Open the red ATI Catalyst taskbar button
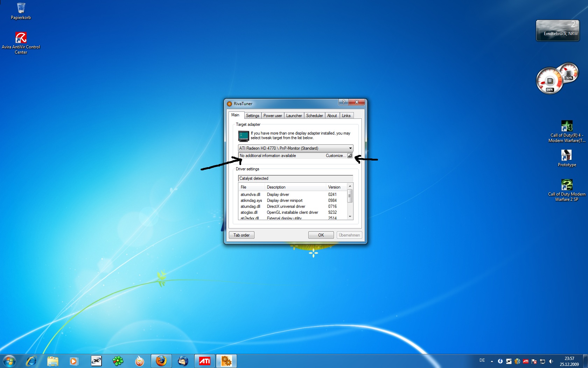The height and width of the screenshot is (368, 588). coord(205,361)
